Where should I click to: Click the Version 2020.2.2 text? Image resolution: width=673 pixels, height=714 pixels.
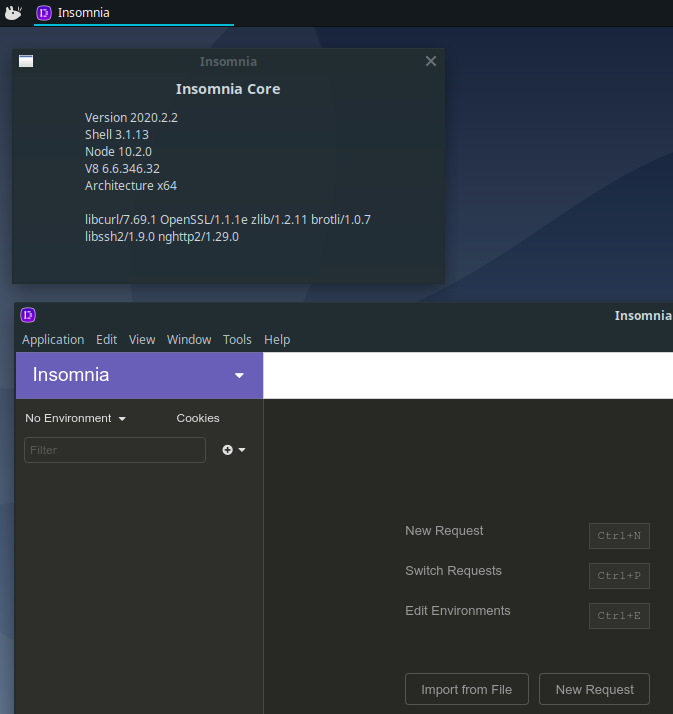(x=131, y=117)
